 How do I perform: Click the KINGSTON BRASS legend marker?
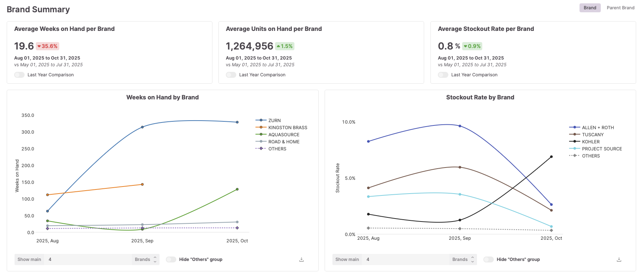coord(261,127)
